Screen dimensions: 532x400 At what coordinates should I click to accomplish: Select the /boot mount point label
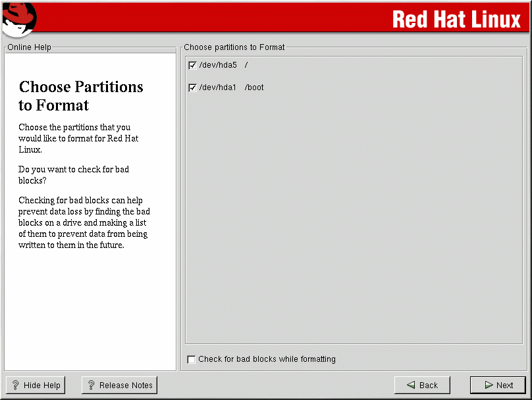coord(254,87)
